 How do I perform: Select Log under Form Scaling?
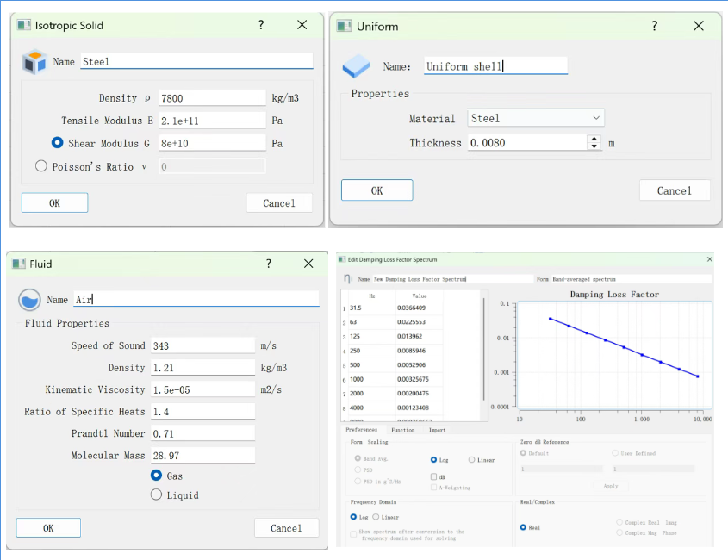pos(433,460)
